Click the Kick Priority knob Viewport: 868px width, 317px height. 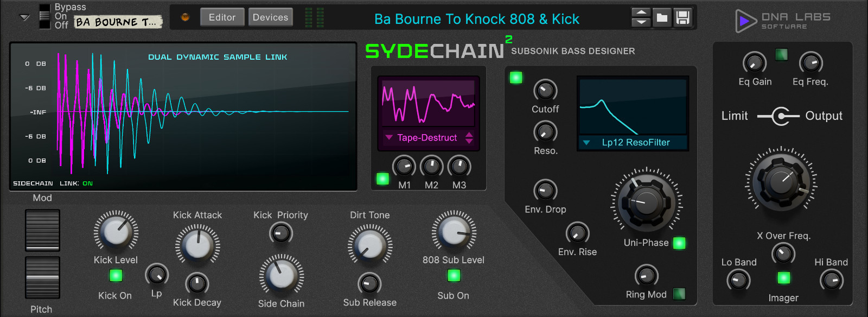[281, 233]
